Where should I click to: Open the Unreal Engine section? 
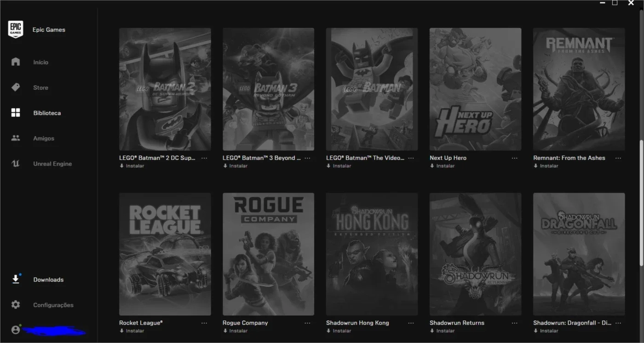pyautogui.click(x=52, y=164)
